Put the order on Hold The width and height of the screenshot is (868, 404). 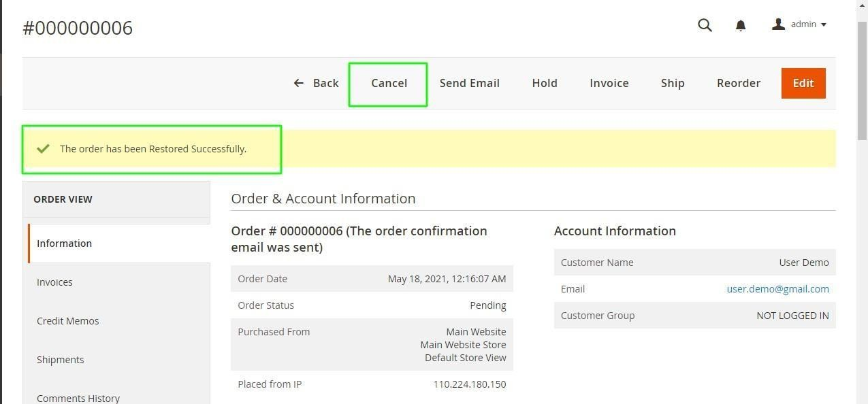[x=544, y=83]
